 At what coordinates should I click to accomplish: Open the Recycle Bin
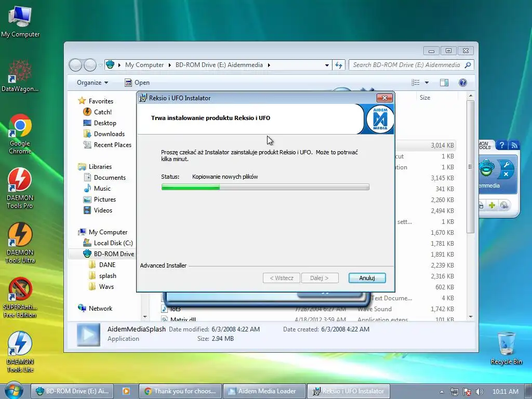coord(506,349)
